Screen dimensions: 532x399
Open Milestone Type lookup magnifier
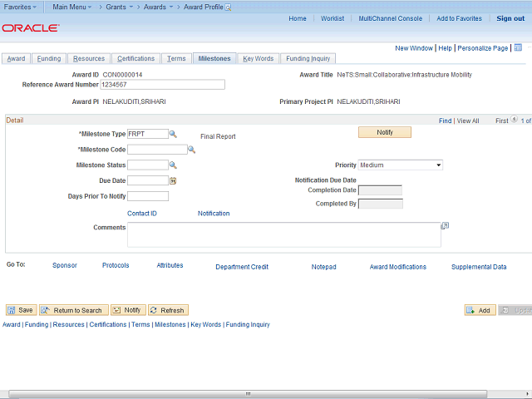click(173, 134)
